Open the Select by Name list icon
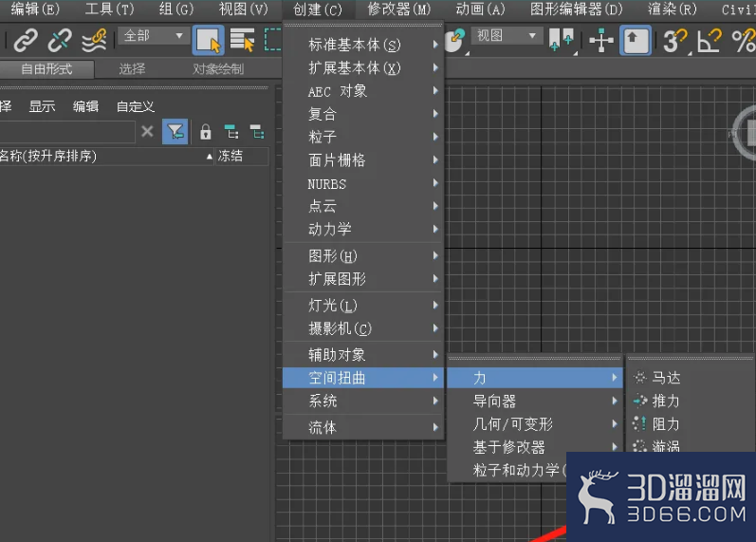Image resolution: width=756 pixels, height=542 pixels. pos(242,41)
